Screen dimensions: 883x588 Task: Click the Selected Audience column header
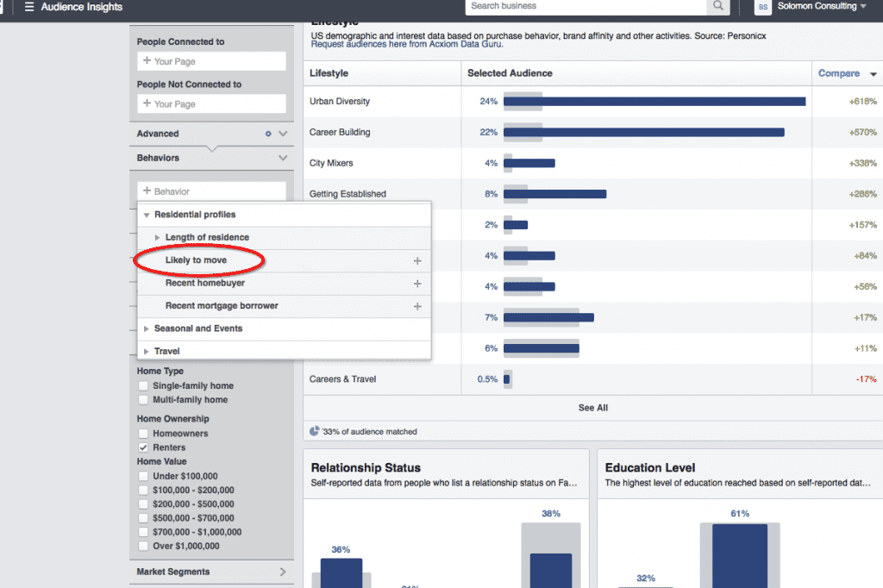510,73
